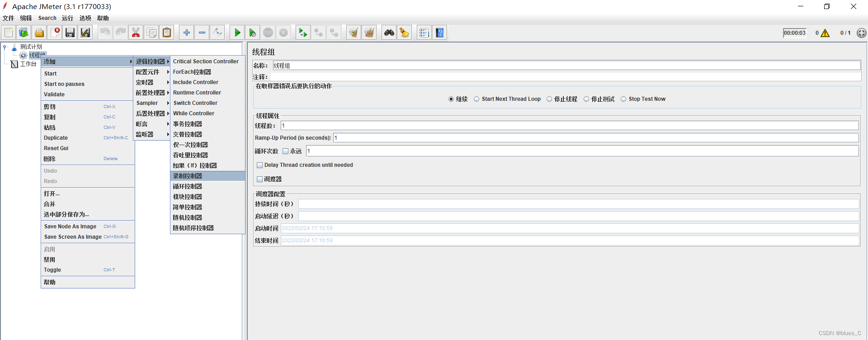Click Duplicate in the context menu
The width and height of the screenshot is (868, 340).
pos(88,138)
